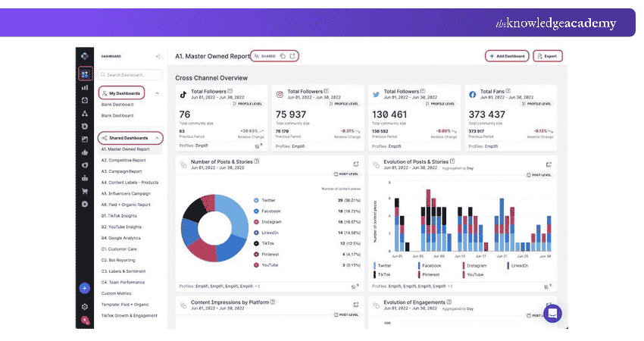Screen dimensions: 644x341
Task: Click the thumbs-up icon in the sidebar
Action: tap(85, 152)
